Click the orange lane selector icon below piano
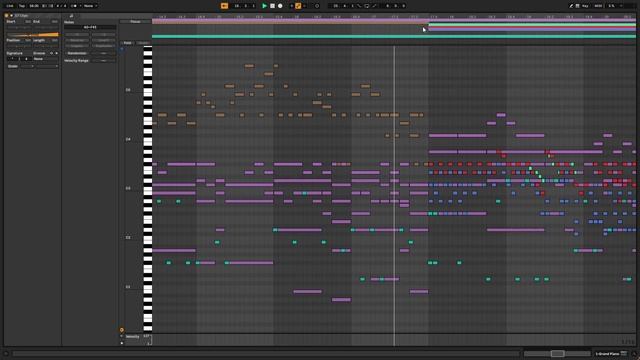 [x=122, y=330]
